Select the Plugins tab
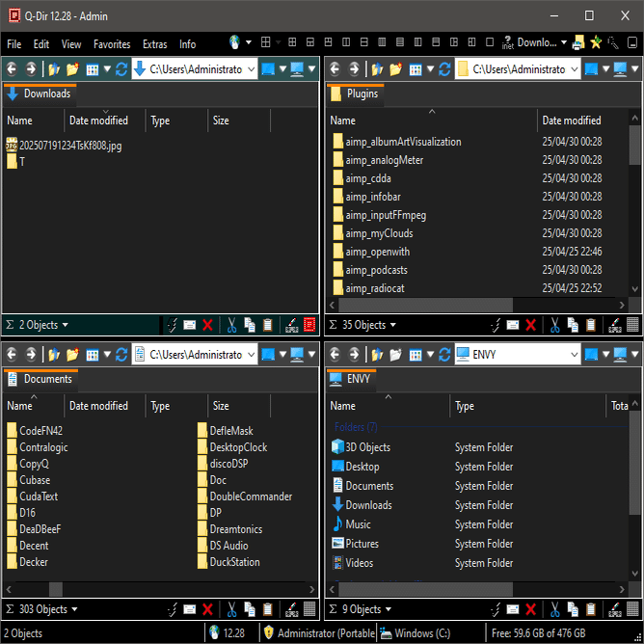Screen dimensions: 644x644 [x=356, y=94]
